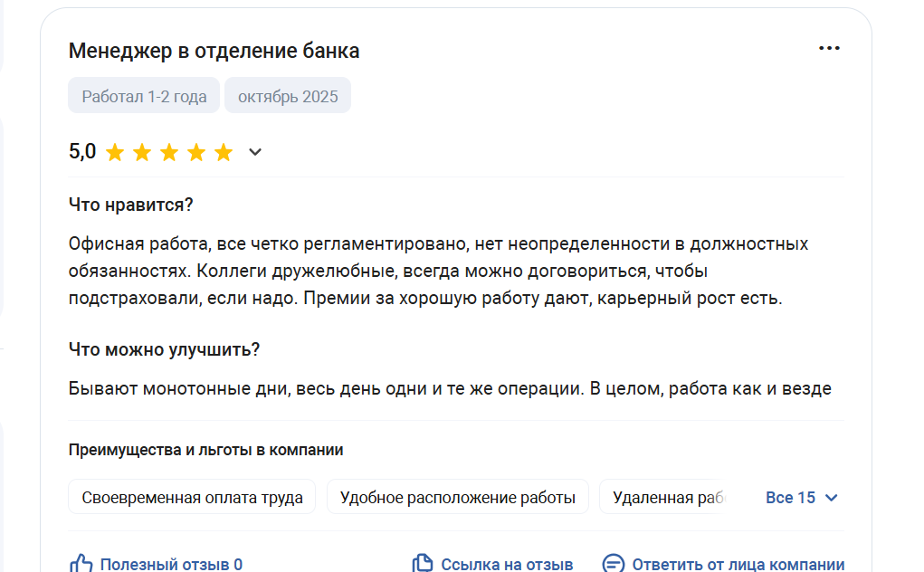Click the first rating star
Screen dimensions: 924x572
click(x=114, y=152)
